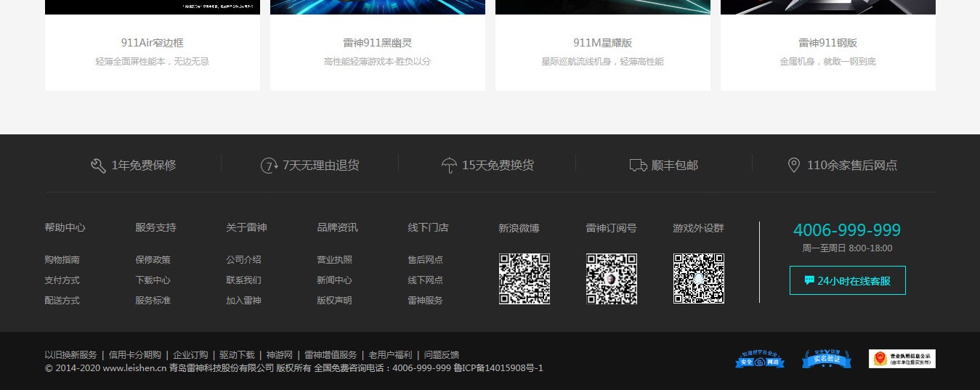This screenshot has height=390, width=980.
Task: Click the 服务支持 column heading
Action: click(156, 227)
